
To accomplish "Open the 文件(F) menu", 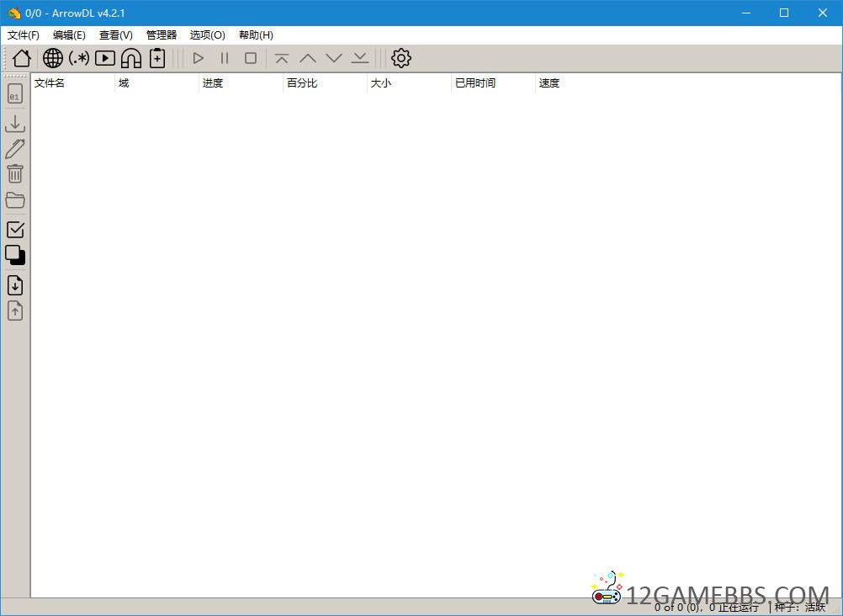I will tap(24, 35).
